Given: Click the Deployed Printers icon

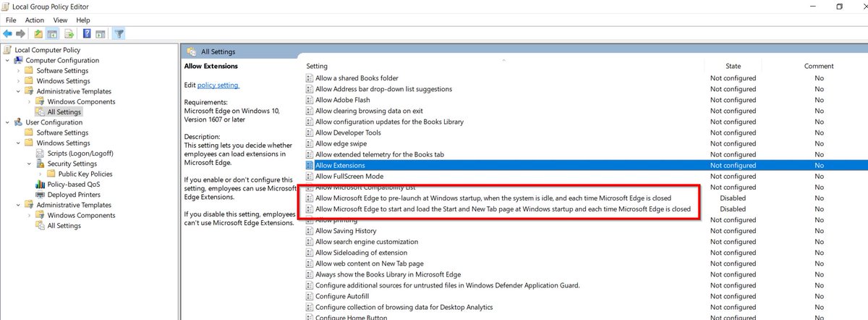Looking at the screenshot, I should [41, 195].
